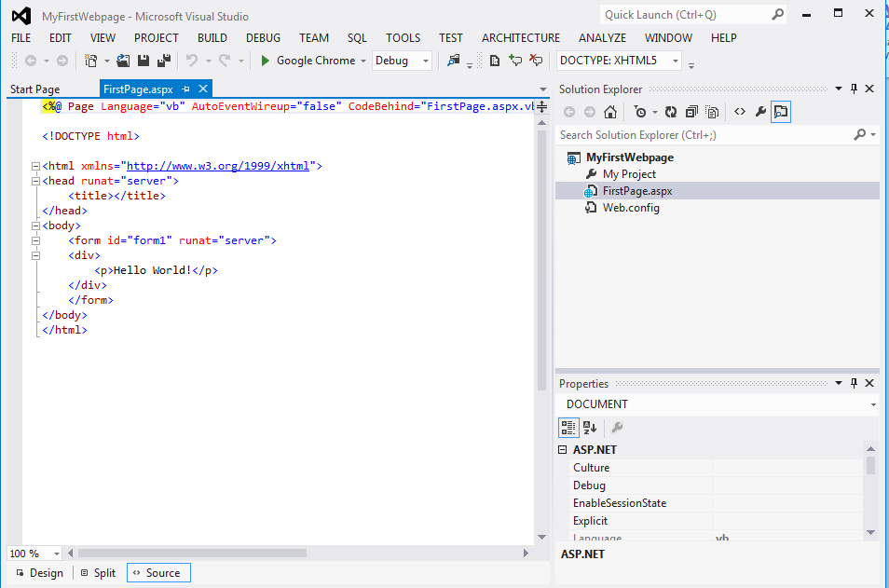Switch to the Start Page tab
Image resolution: width=889 pixels, height=588 pixels.
34,89
